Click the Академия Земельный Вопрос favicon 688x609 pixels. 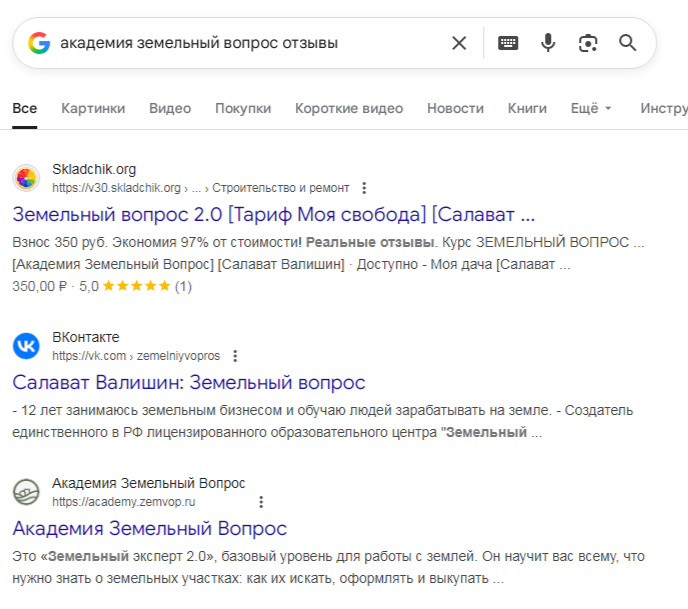26,492
